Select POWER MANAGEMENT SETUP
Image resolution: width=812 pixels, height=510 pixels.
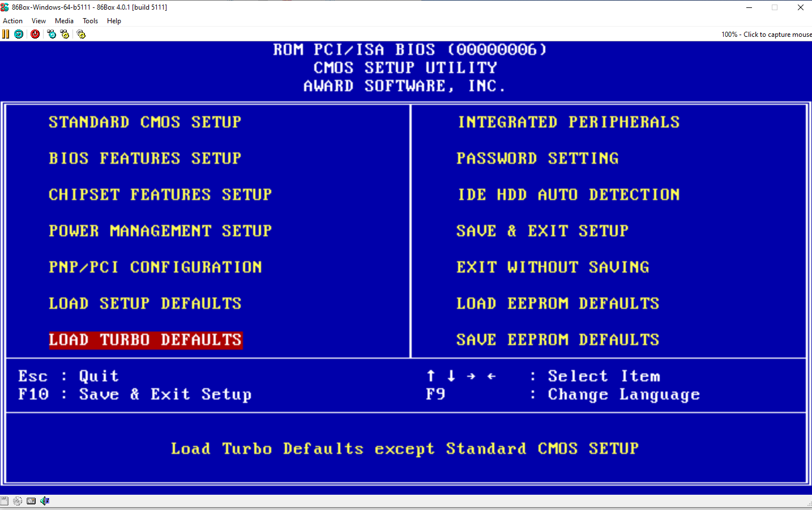160,231
